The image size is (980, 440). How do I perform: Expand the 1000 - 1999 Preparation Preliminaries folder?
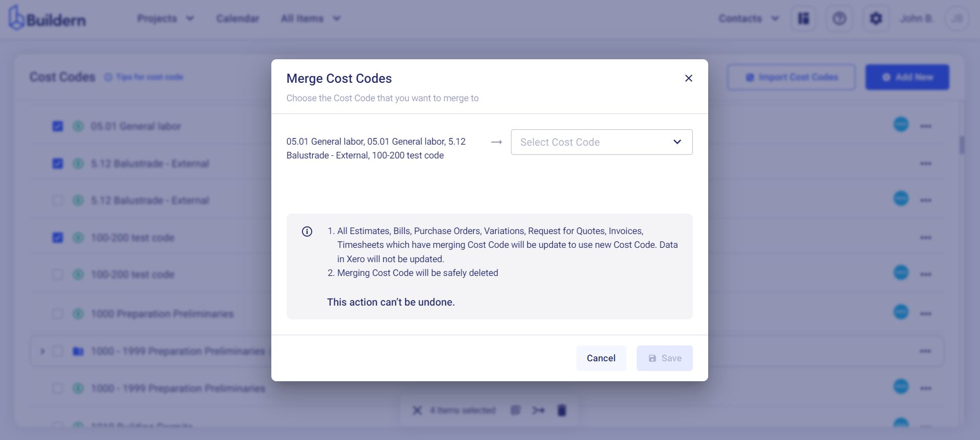point(43,351)
